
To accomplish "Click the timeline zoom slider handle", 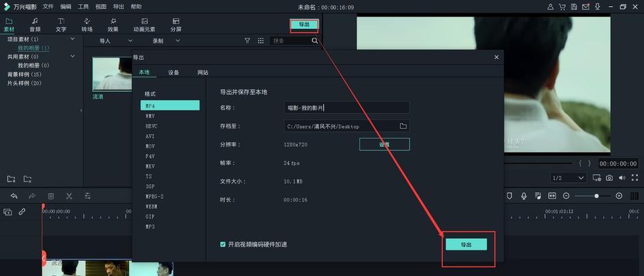I will point(596,196).
